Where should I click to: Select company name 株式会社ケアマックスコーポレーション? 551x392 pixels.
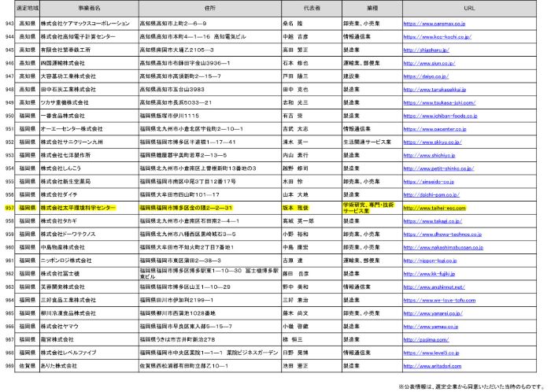85,24
